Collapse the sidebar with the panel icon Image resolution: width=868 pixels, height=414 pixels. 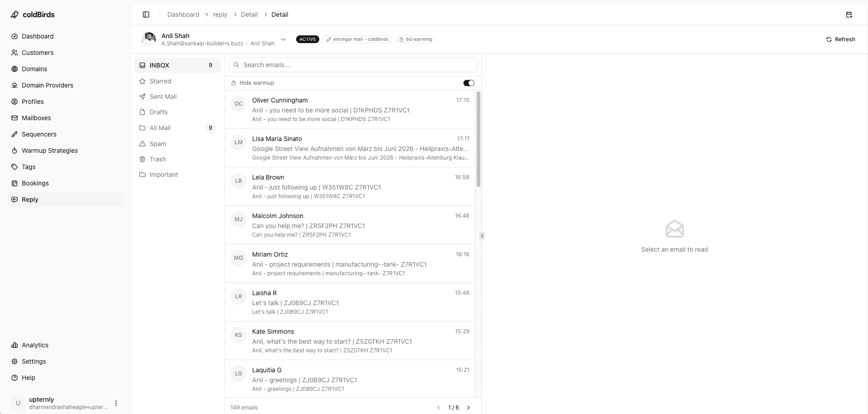146,15
